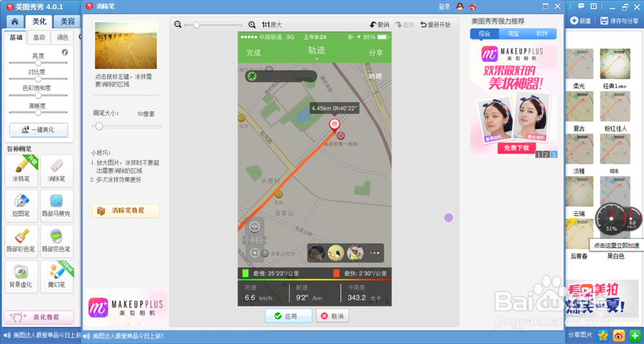The image size is (644, 344).
Task: Adjust the 亮度 brightness slider
Action: (38, 63)
